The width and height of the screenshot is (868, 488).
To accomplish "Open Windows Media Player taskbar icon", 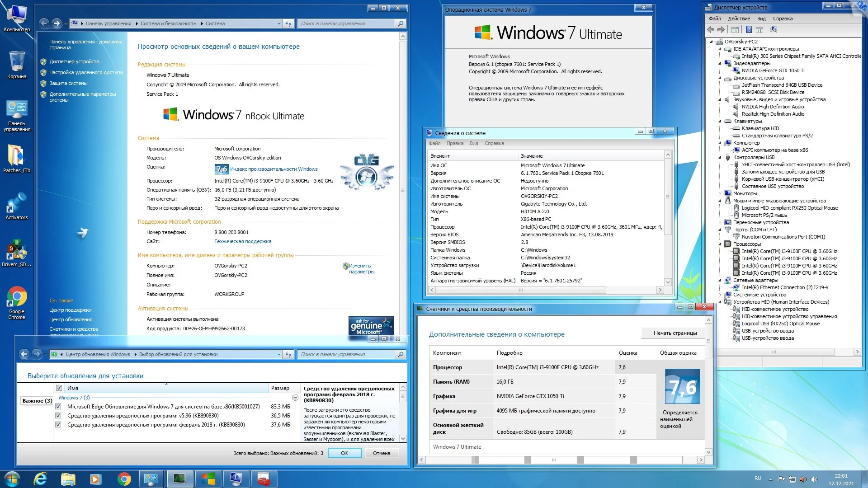I will tap(96, 479).
